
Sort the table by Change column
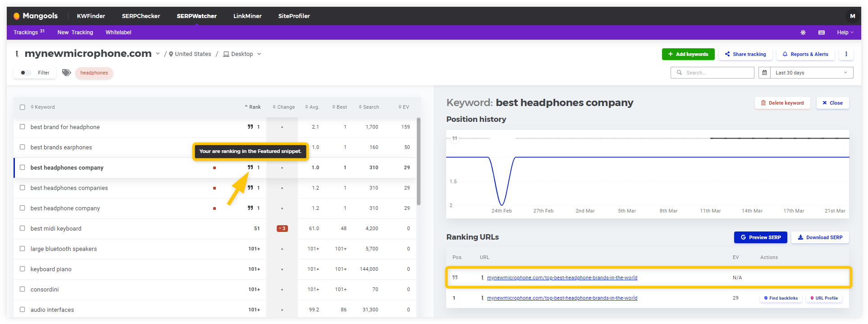[x=283, y=107]
